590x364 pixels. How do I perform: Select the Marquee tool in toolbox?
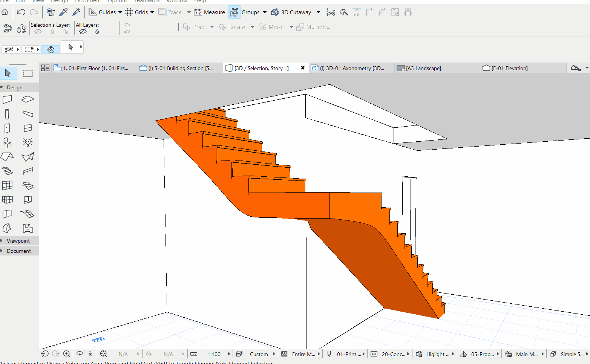pyautogui.click(x=28, y=73)
